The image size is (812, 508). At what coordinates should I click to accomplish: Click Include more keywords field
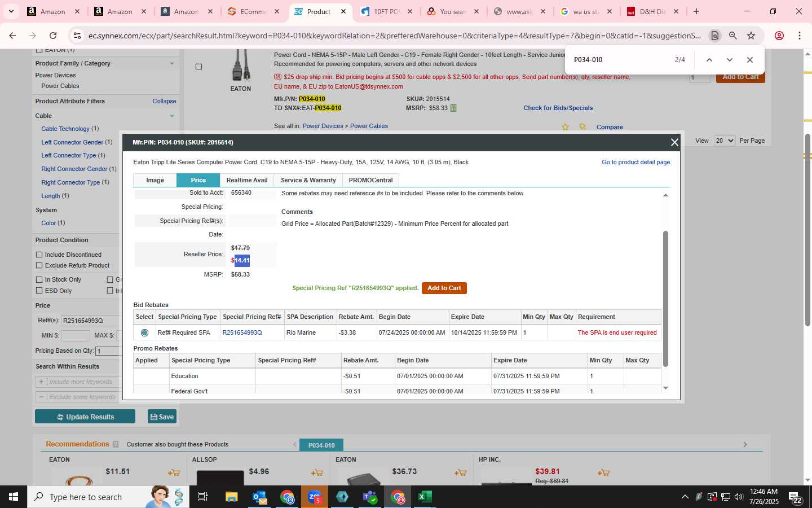pyautogui.click(x=83, y=382)
